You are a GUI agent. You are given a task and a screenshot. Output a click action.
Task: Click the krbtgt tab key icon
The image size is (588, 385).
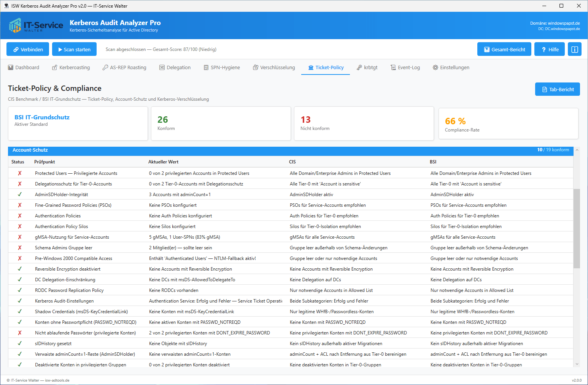click(x=359, y=68)
